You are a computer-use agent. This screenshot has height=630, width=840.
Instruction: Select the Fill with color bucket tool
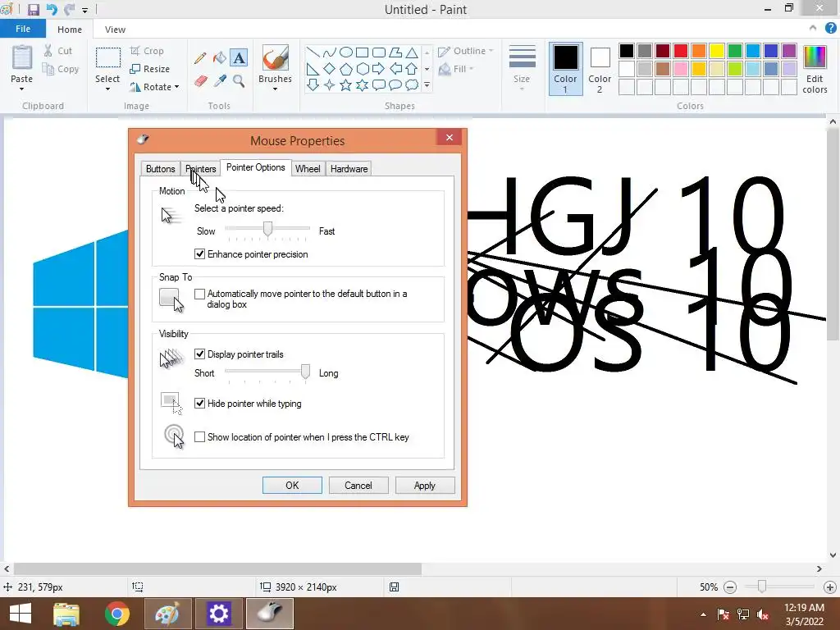coord(220,58)
